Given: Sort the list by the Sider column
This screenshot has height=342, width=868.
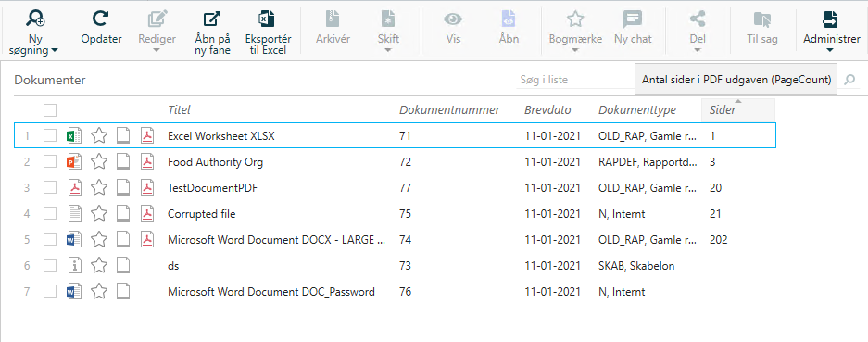Looking at the screenshot, I should click(723, 109).
